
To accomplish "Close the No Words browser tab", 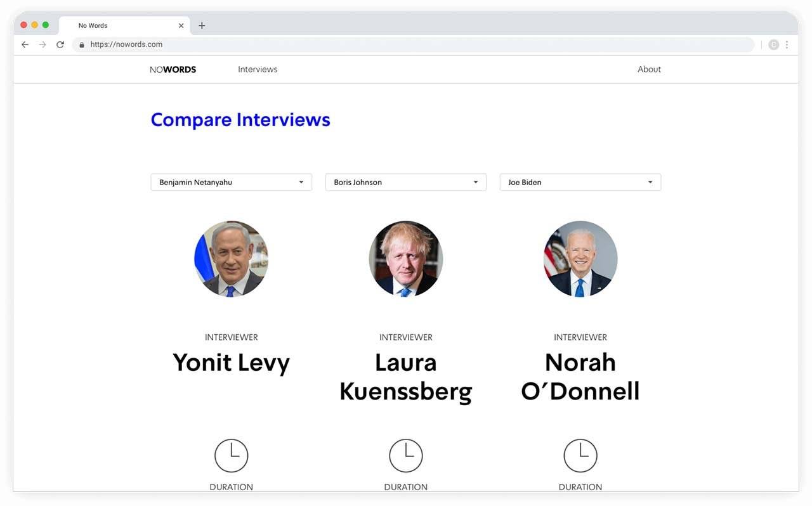I will click(x=181, y=25).
